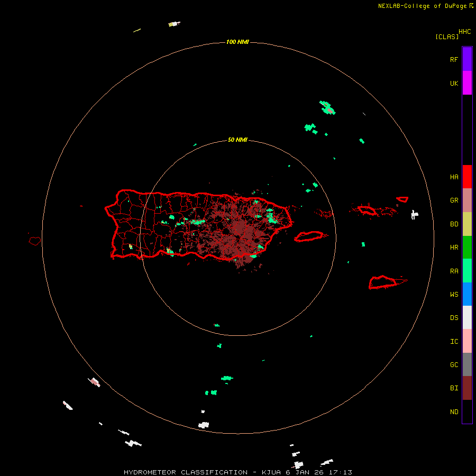Click the HA red legend swatch

point(467,177)
